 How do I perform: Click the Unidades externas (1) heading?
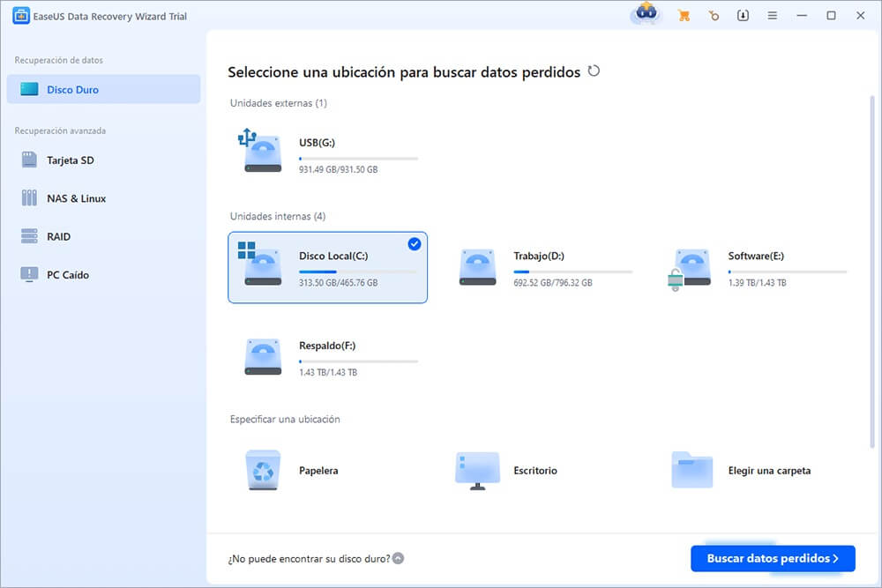(x=279, y=103)
